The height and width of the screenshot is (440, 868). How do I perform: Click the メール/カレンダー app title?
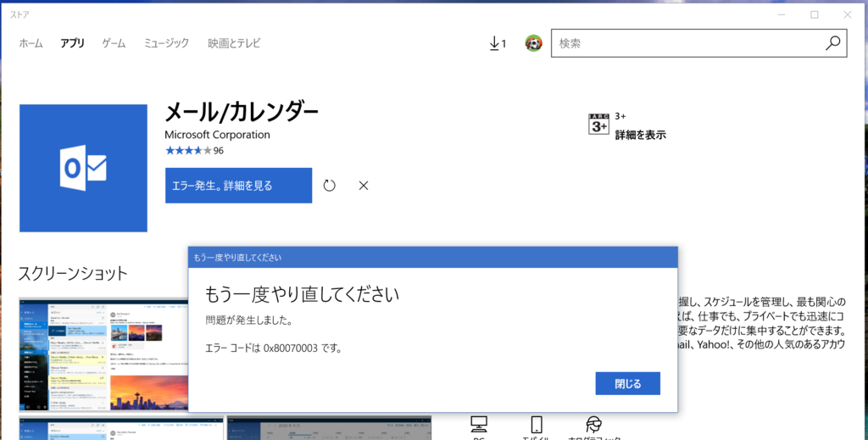click(242, 113)
